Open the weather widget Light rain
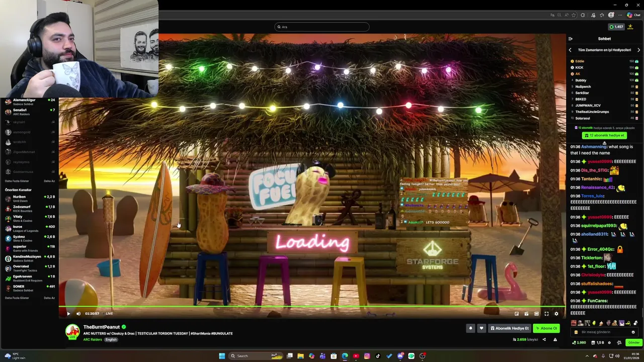644x362 pixels. click(15, 356)
